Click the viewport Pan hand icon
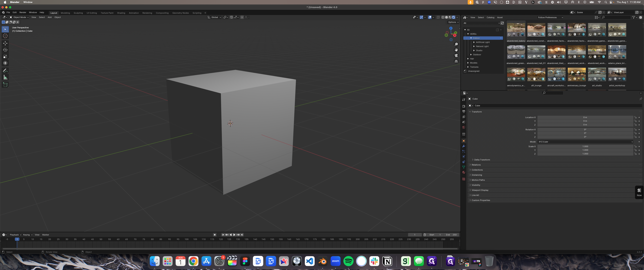644x270 pixels. point(456,50)
